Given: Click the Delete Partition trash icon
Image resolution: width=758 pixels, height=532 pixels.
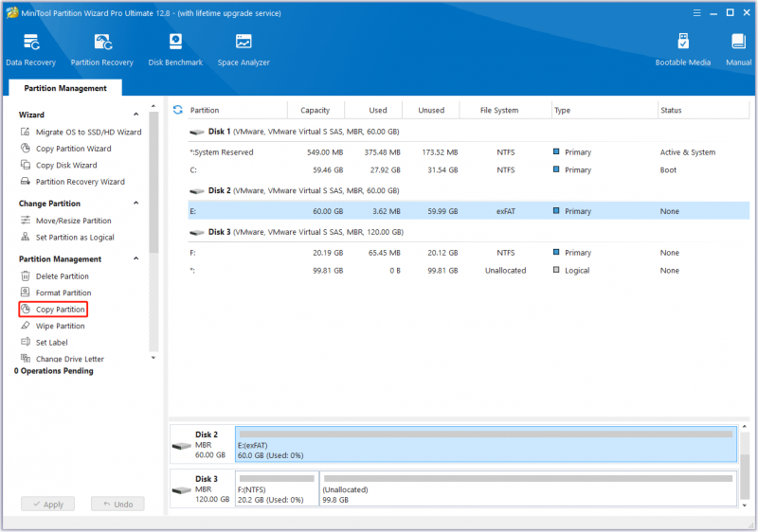Looking at the screenshot, I should pyautogui.click(x=26, y=275).
